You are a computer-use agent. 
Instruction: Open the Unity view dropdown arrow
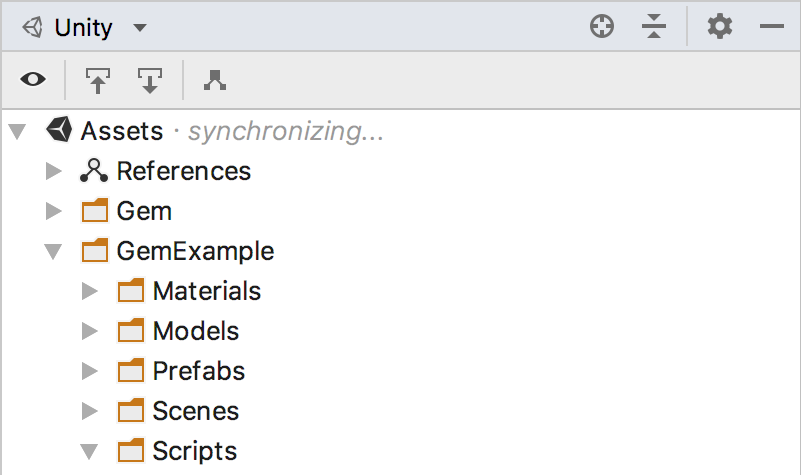pos(140,27)
